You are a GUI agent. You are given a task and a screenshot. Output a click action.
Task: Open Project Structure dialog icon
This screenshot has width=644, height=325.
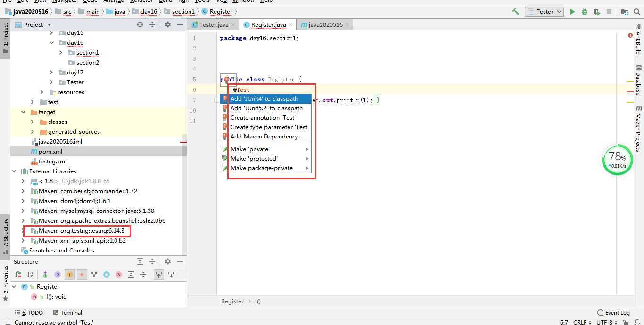[625, 12]
